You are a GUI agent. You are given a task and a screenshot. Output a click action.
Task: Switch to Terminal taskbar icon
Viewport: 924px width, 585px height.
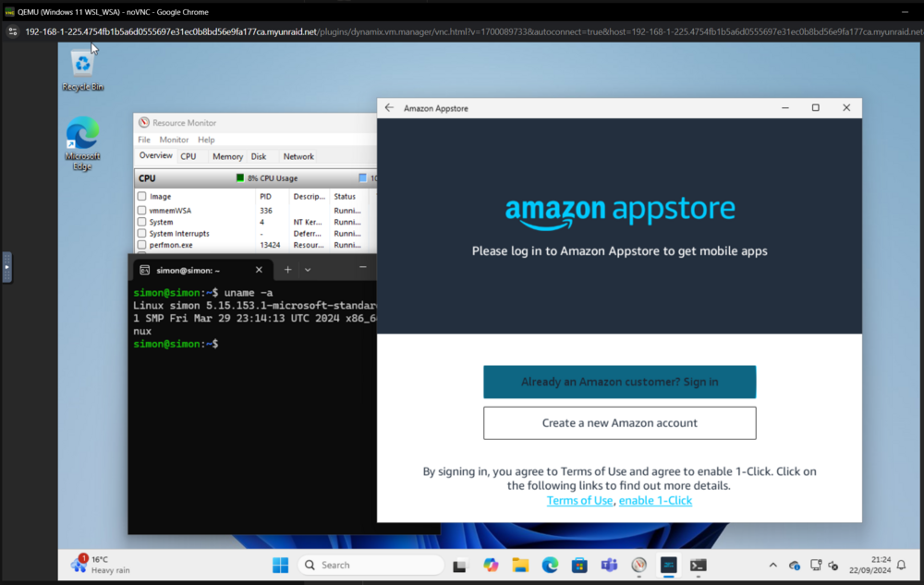tap(699, 566)
